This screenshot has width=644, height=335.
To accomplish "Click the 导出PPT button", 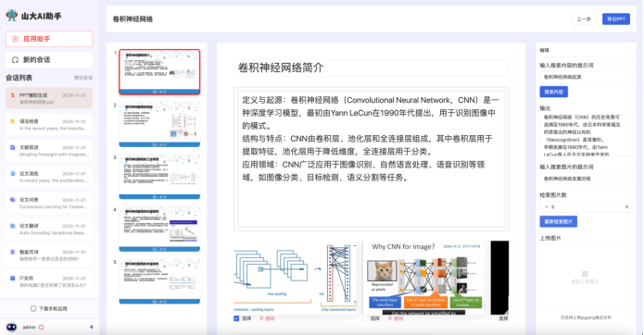I will pyautogui.click(x=616, y=19).
